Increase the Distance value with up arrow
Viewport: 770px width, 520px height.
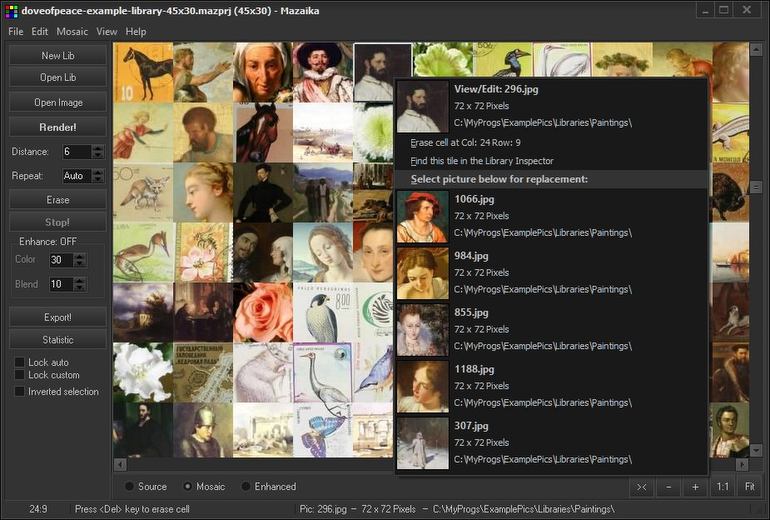tap(98, 148)
